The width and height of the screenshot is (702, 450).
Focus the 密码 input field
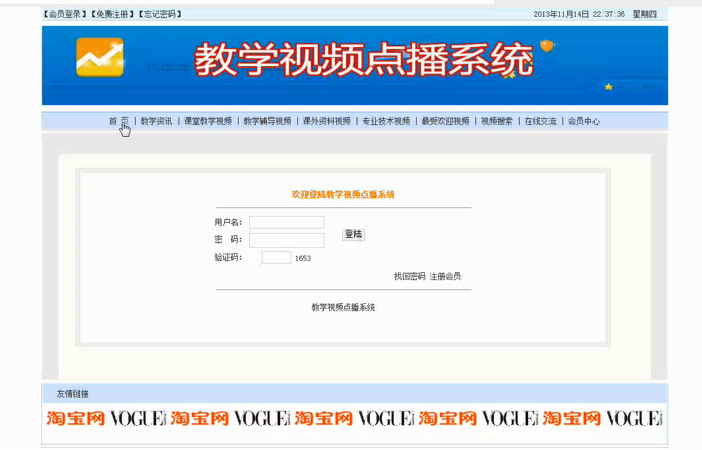pyautogui.click(x=287, y=240)
